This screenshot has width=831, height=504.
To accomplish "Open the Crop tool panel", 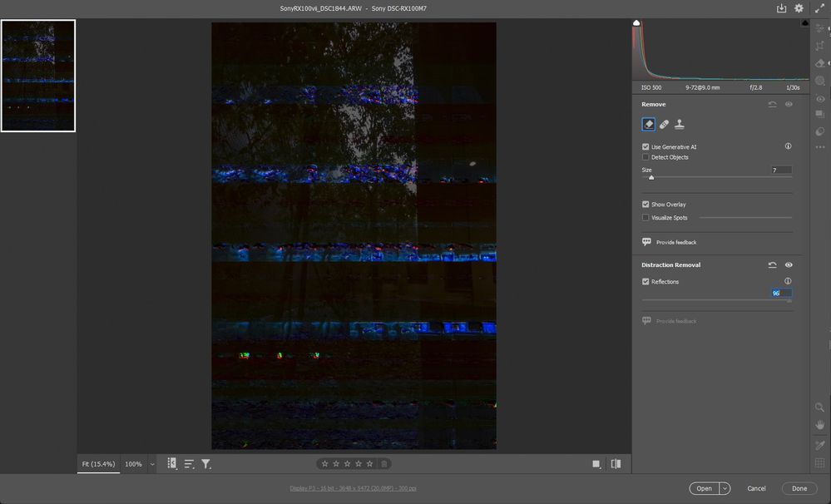I will point(820,46).
